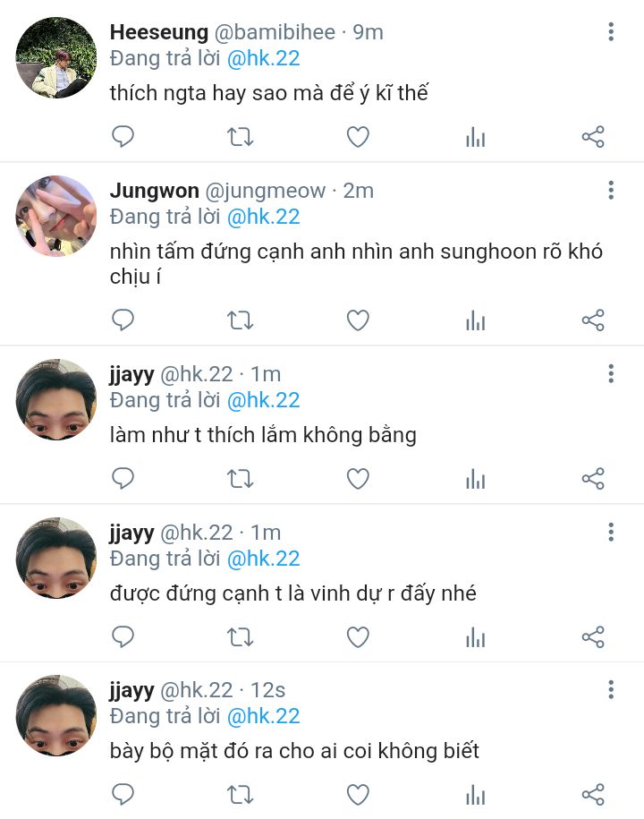Screen dimensions: 644x819
Task: View analytics for jjayy's 12s tweet
Action: tap(476, 794)
